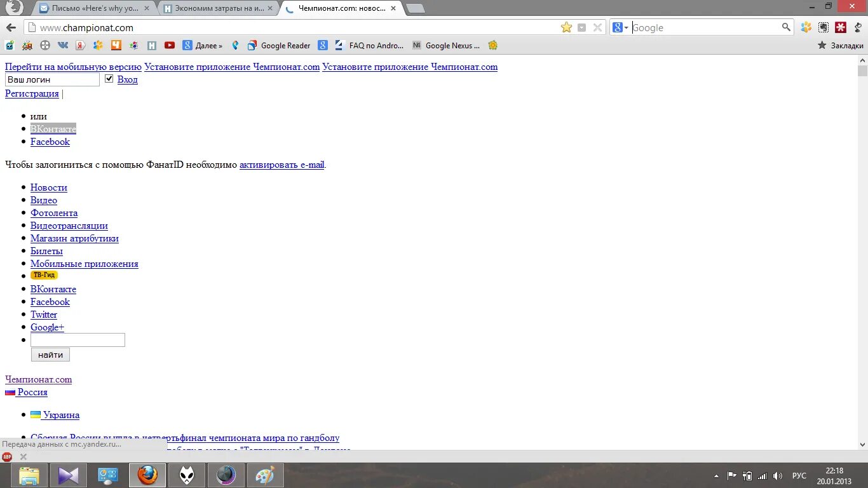Click the Россия link with flag

[26, 392]
